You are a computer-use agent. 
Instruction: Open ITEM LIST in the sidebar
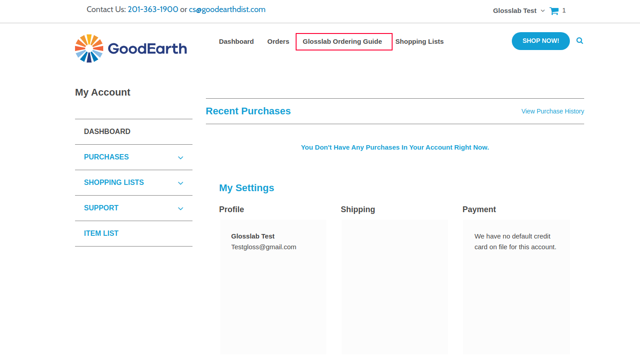(x=101, y=234)
